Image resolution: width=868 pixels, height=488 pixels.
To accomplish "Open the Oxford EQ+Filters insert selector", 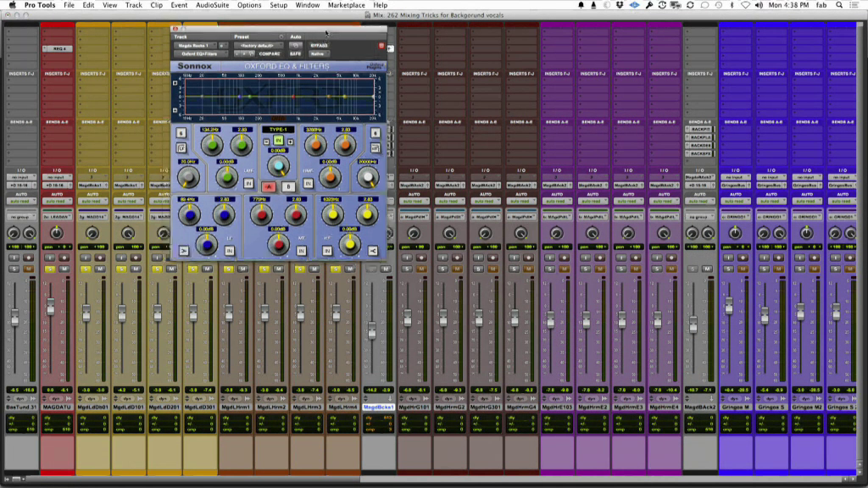I will click(201, 53).
